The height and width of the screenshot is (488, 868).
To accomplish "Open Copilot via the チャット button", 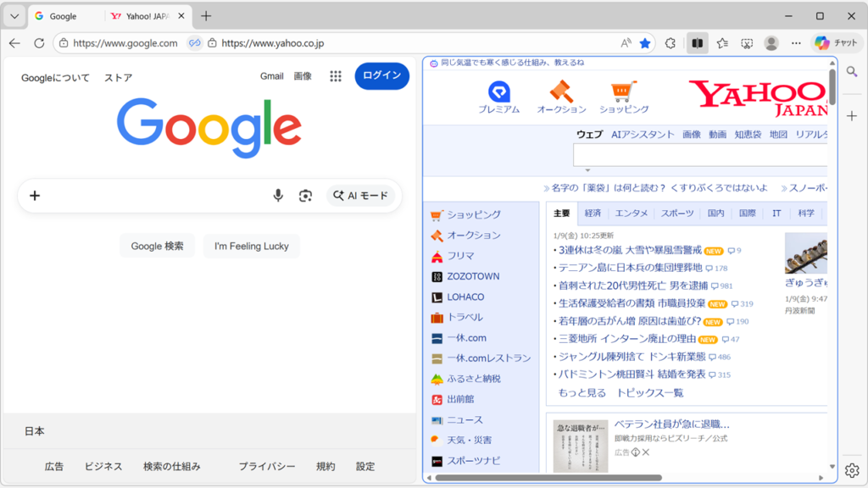I will point(834,42).
